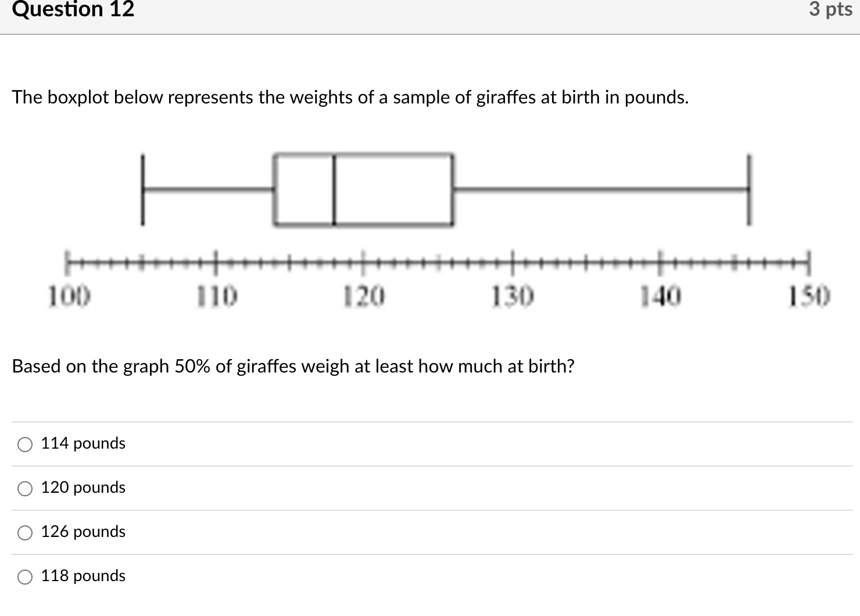The height and width of the screenshot is (616, 860).
Task: Click the 120 tick mark on the axis
Action: coord(363,263)
